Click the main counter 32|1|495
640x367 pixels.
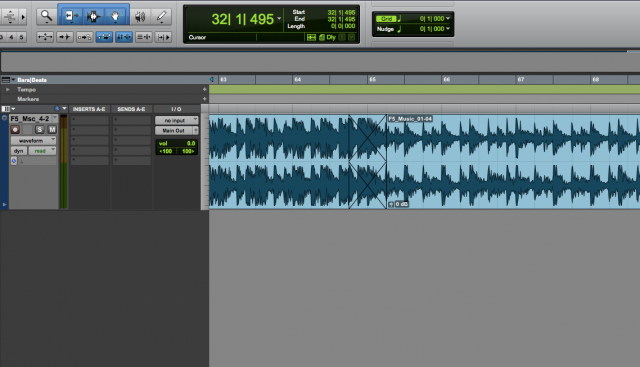242,19
